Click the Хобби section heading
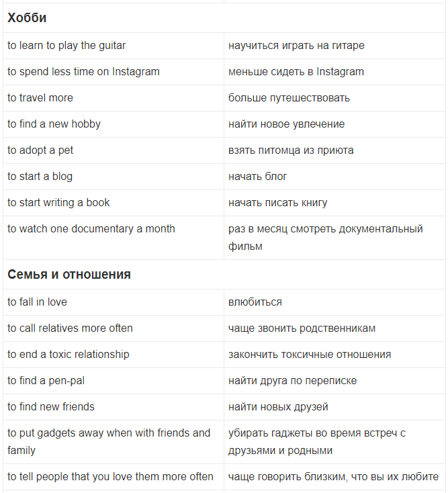Image resolution: width=448 pixels, height=493 pixels. click(27, 18)
